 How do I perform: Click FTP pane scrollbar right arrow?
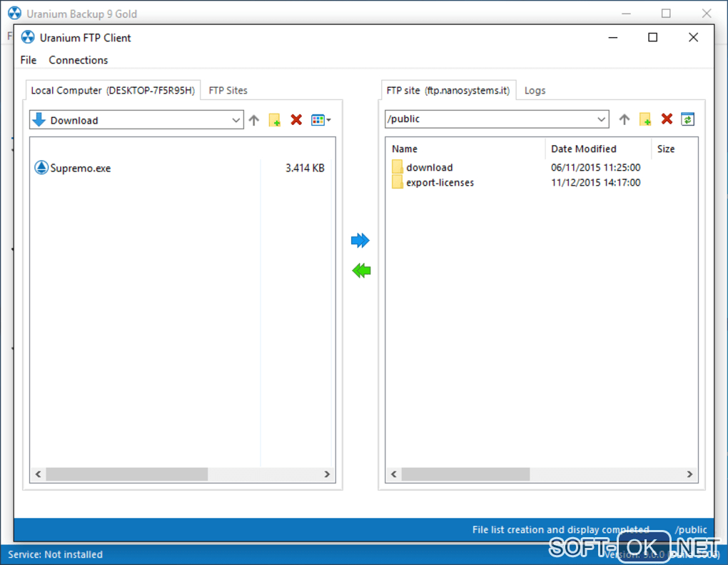click(690, 474)
